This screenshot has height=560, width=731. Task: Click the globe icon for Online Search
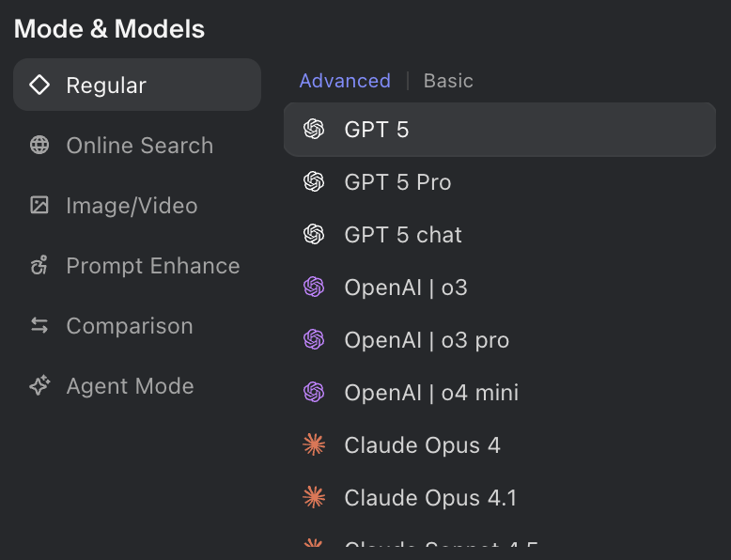(x=39, y=146)
